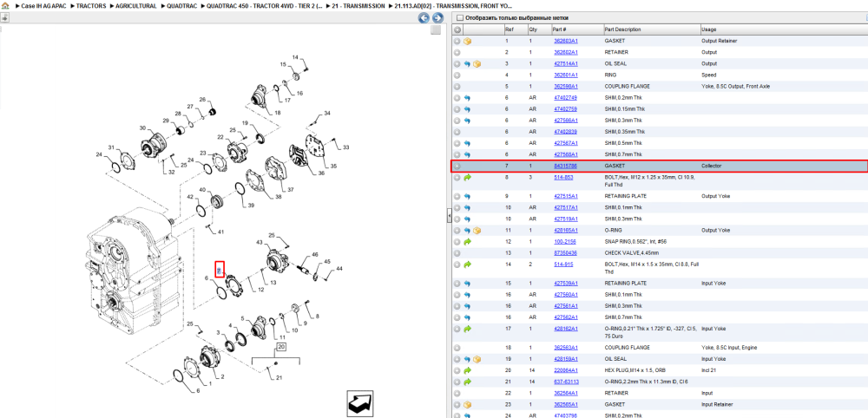Click highlighted callout 7 in the diagram

[x=220, y=269]
